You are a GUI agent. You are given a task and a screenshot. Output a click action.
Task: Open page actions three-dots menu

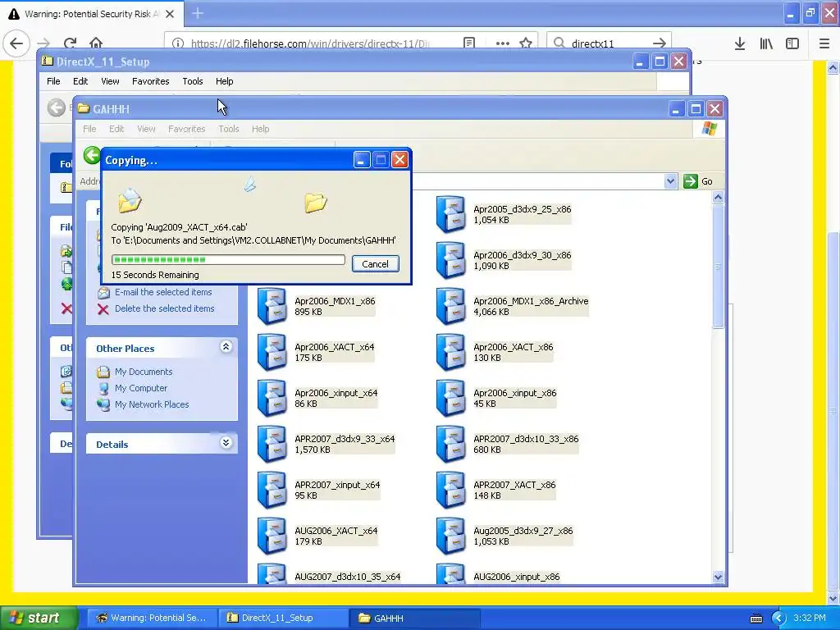pos(503,43)
